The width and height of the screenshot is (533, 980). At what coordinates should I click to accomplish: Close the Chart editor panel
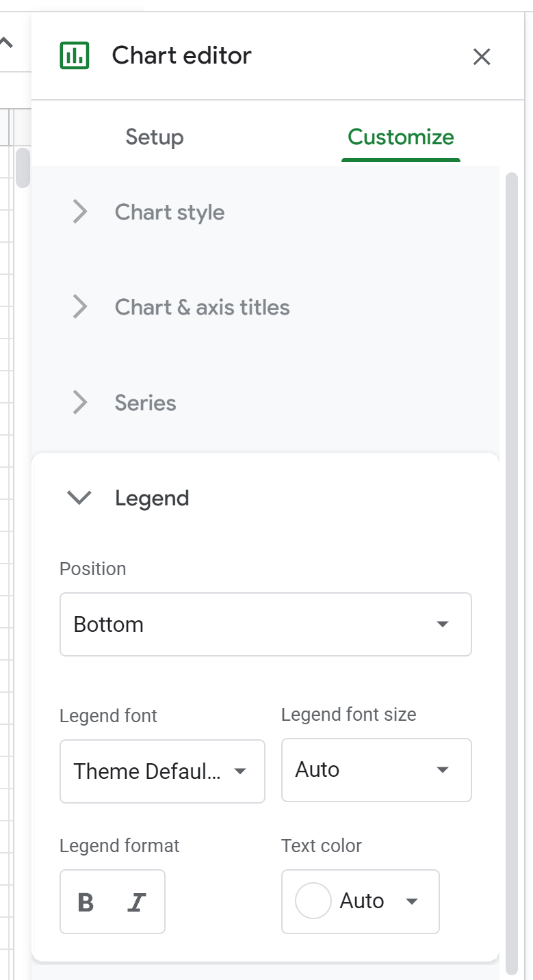pyautogui.click(x=482, y=57)
